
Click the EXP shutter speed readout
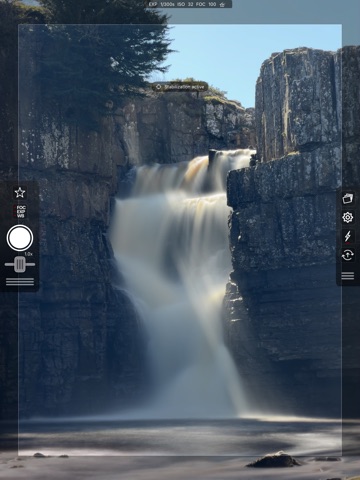(163, 4)
